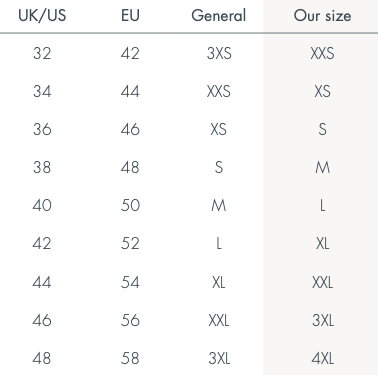Select XXL in the General column

pos(219,321)
